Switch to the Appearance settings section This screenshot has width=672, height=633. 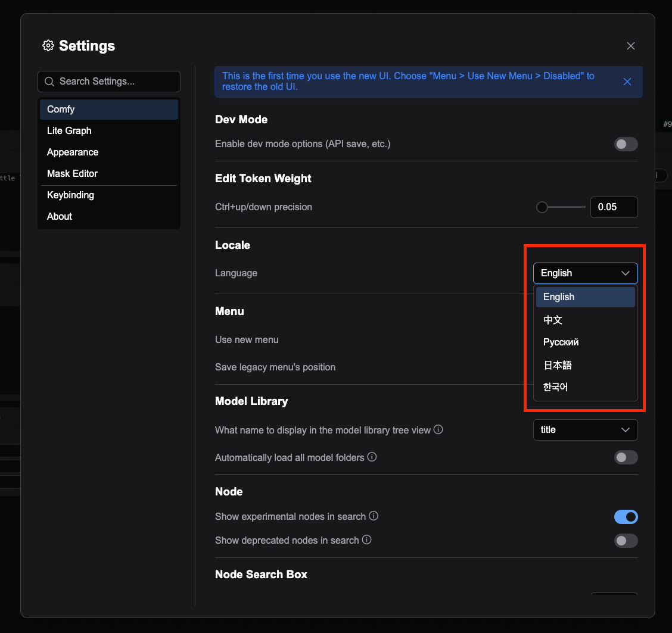[73, 152]
